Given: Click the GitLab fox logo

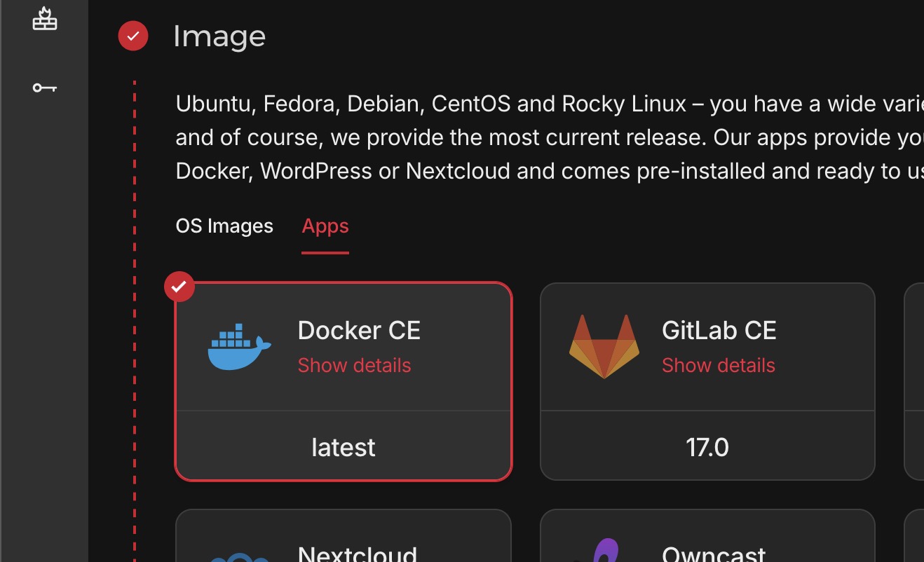Looking at the screenshot, I should click(604, 347).
